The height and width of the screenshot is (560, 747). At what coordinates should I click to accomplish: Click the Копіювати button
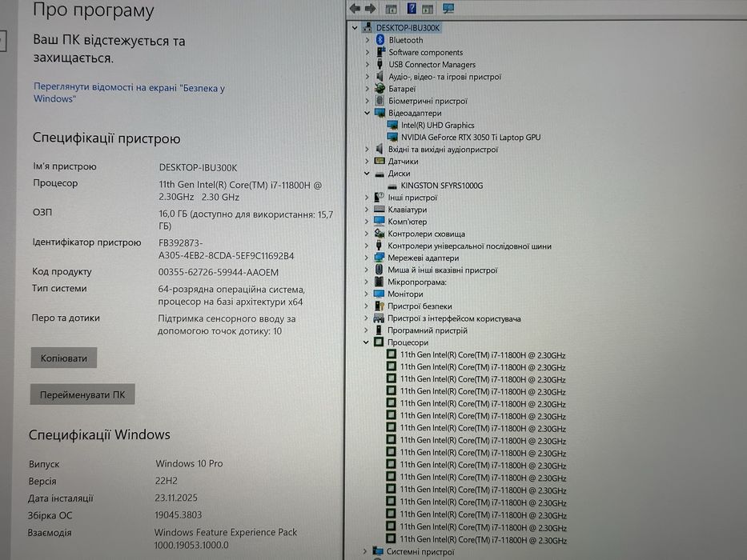(x=64, y=358)
